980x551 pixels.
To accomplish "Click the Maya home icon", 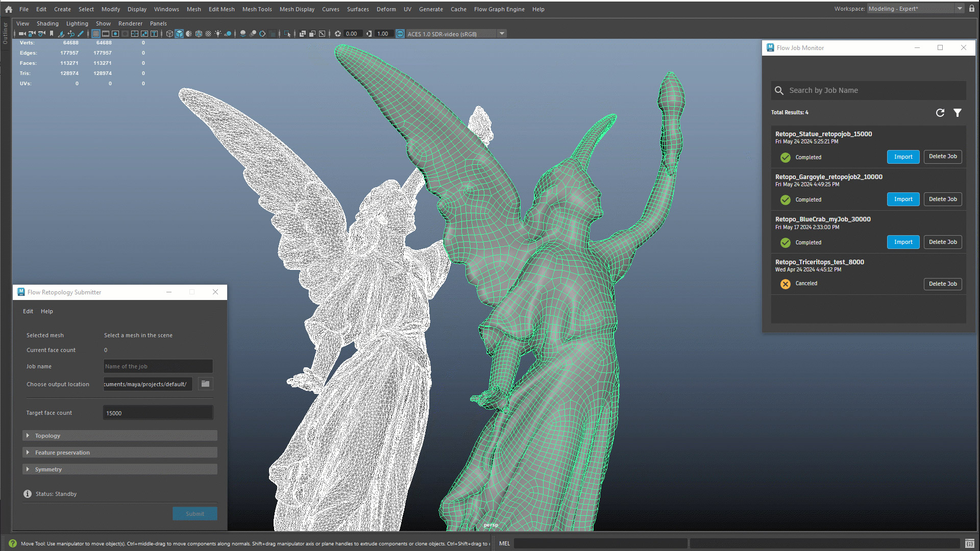I will [8, 9].
